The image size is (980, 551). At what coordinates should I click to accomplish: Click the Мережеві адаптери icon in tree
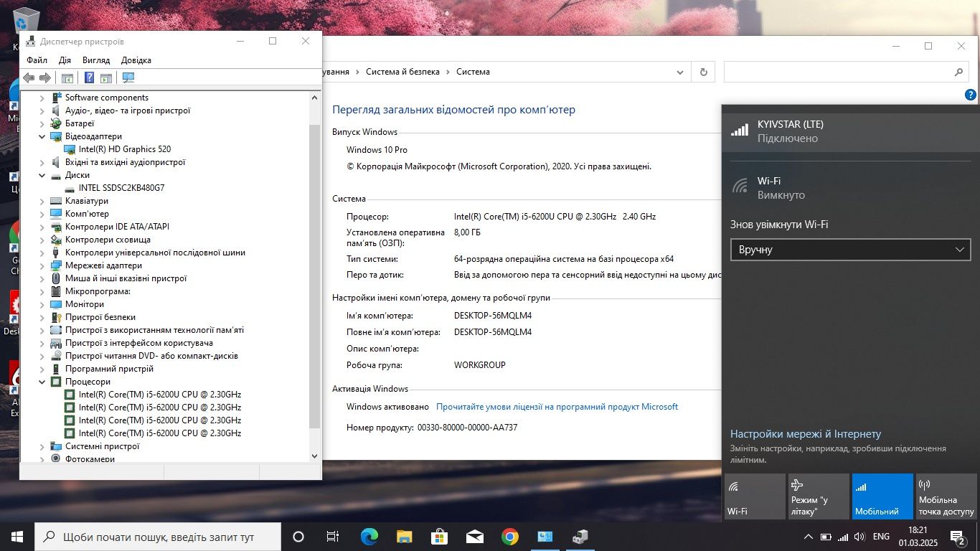tap(56, 265)
